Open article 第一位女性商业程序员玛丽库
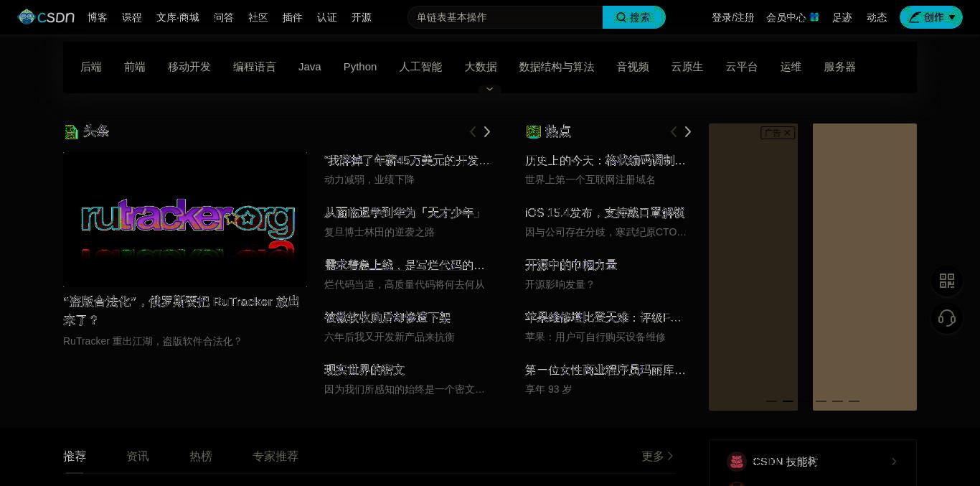 click(x=606, y=370)
